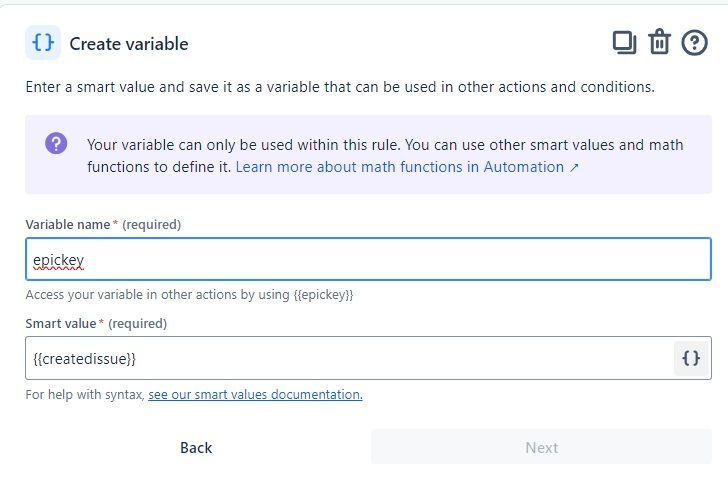Delete this component via trash icon
Image resolution: width=728 pixels, height=481 pixels.
coord(659,42)
